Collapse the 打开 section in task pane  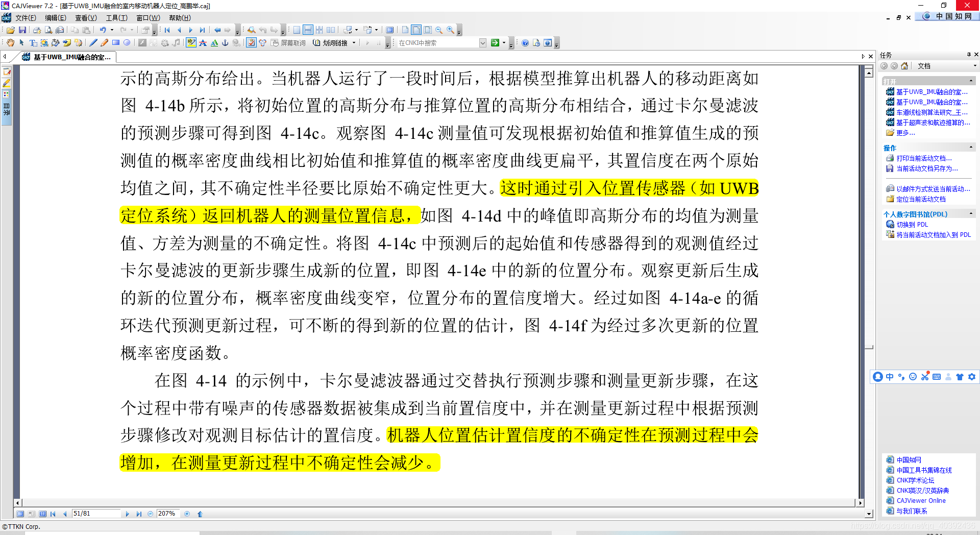coord(971,81)
